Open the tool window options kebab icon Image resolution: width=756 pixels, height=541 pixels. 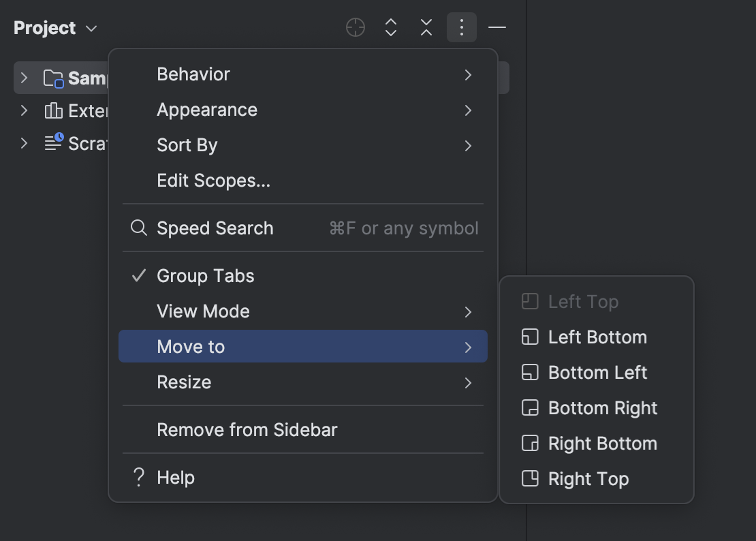pos(462,27)
